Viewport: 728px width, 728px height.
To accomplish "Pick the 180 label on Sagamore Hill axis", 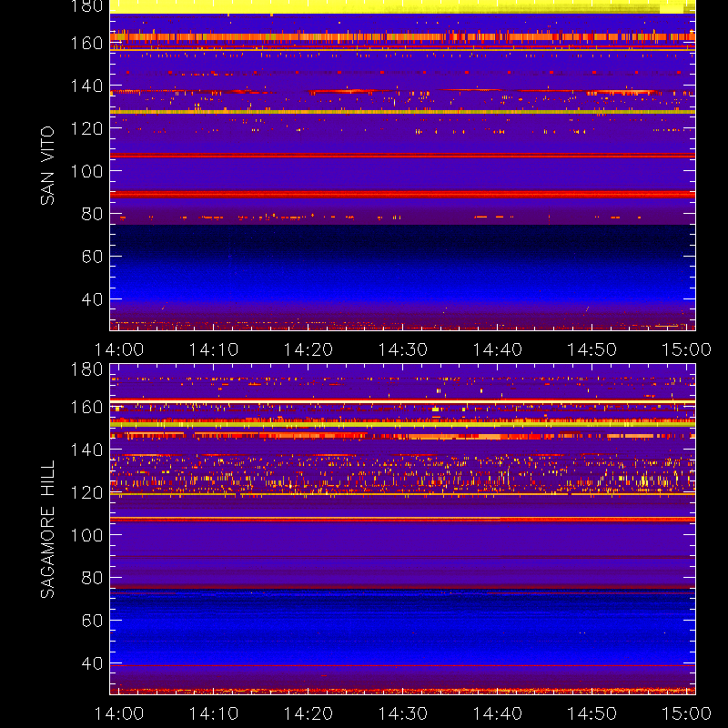I will click(x=86, y=369).
